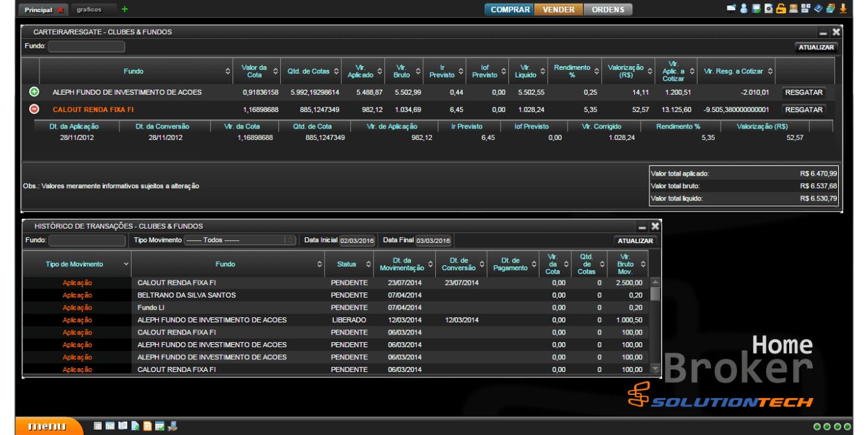Sort by Qtd. de Cotas column in portfolio
Screen dimensions: 868x435
pyautogui.click(x=336, y=71)
